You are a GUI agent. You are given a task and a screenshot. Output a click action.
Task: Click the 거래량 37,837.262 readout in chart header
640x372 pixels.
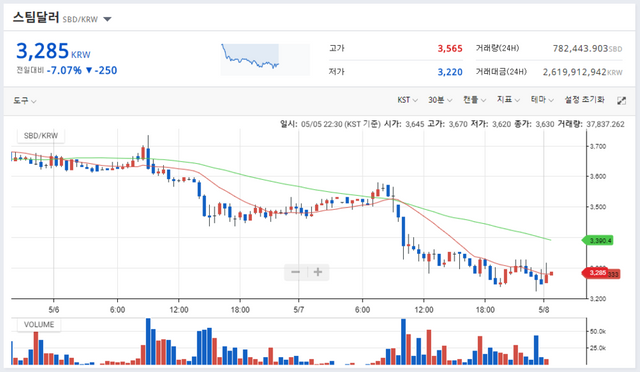click(x=591, y=124)
